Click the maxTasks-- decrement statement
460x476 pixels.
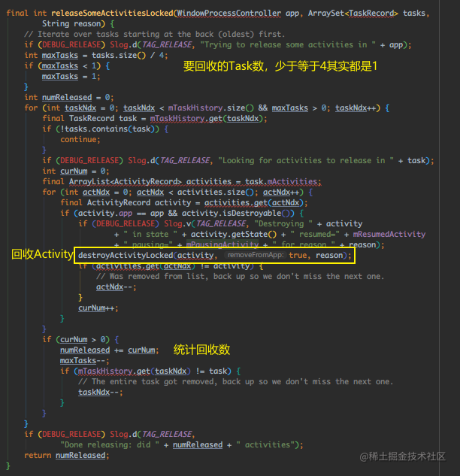[x=84, y=361]
